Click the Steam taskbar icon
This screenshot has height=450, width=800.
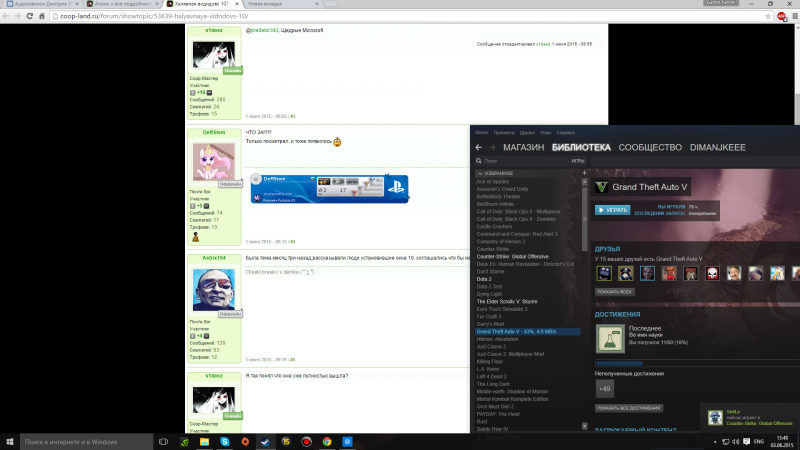265,442
